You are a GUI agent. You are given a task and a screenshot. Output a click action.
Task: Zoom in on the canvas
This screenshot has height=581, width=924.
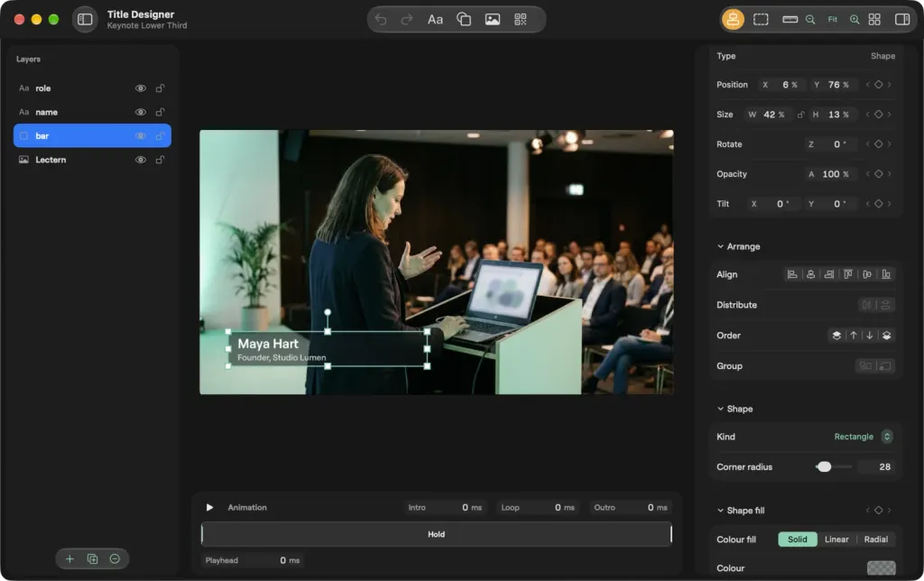tap(854, 20)
